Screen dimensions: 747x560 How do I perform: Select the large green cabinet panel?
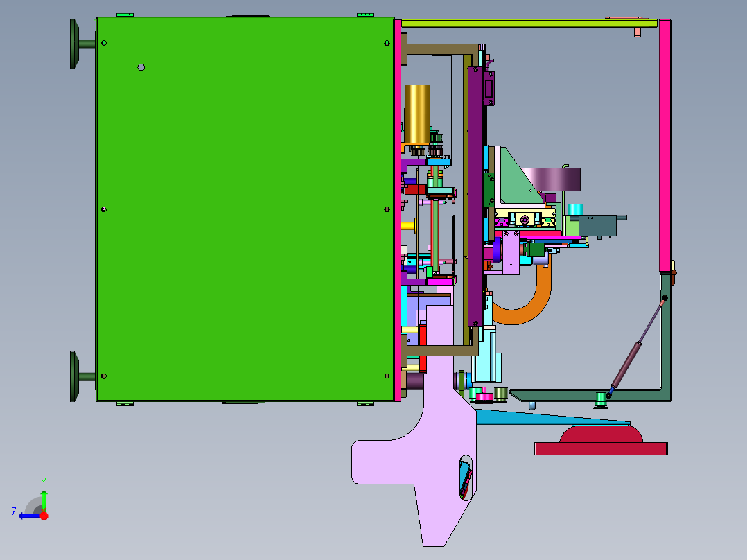tap(245, 210)
